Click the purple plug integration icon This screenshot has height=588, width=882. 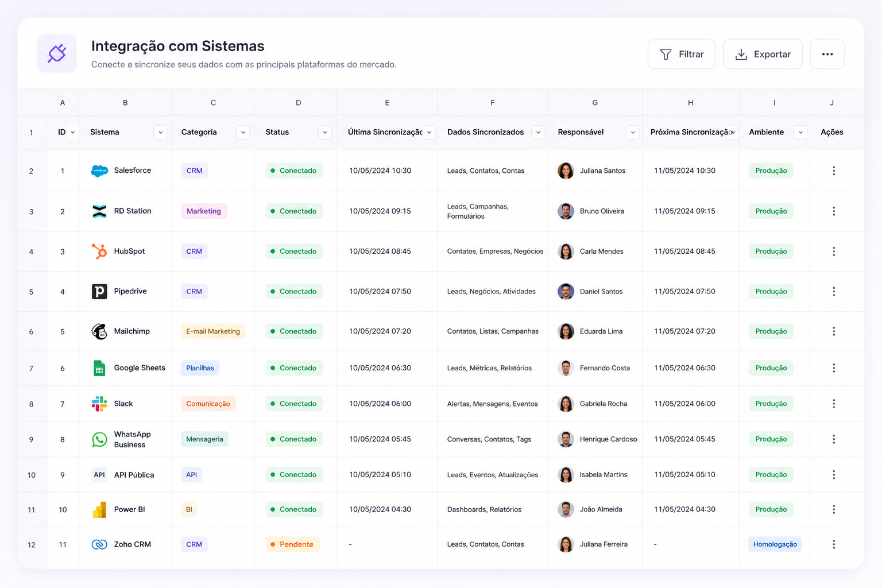click(x=57, y=53)
